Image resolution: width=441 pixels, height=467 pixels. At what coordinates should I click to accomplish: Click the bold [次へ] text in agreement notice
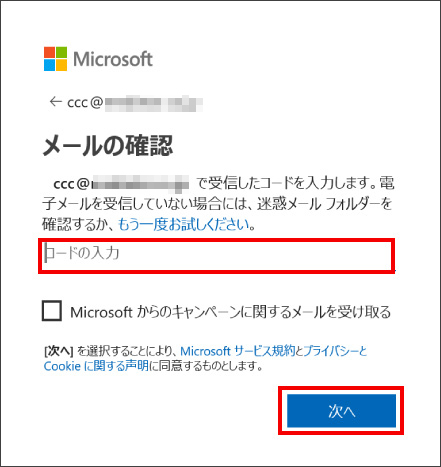(59, 351)
